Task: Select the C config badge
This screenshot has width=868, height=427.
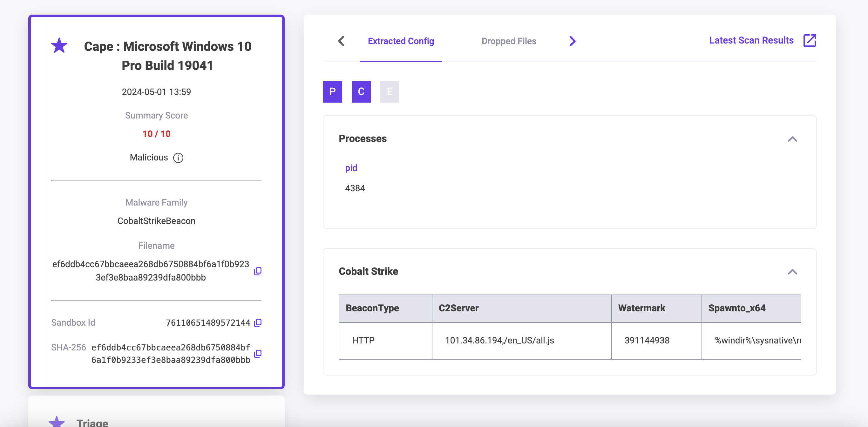Action: [361, 92]
